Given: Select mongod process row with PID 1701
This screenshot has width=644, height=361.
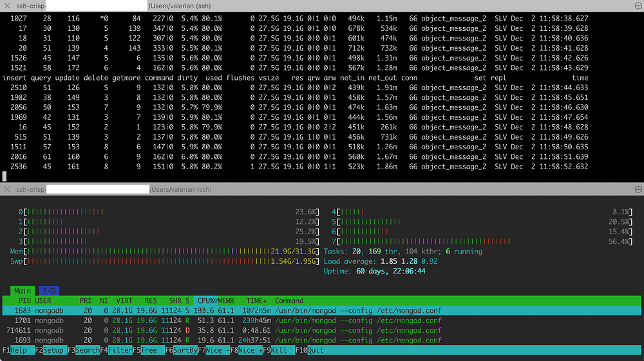Looking at the screenshot, I should coord(321,320).
